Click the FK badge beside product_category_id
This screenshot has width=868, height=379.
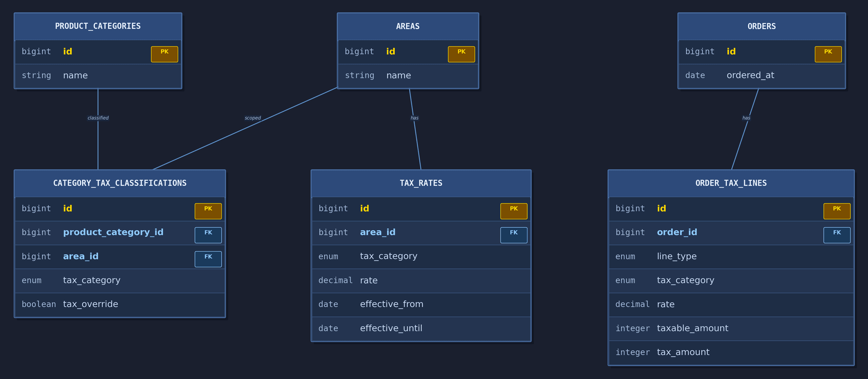click(208, 235)
